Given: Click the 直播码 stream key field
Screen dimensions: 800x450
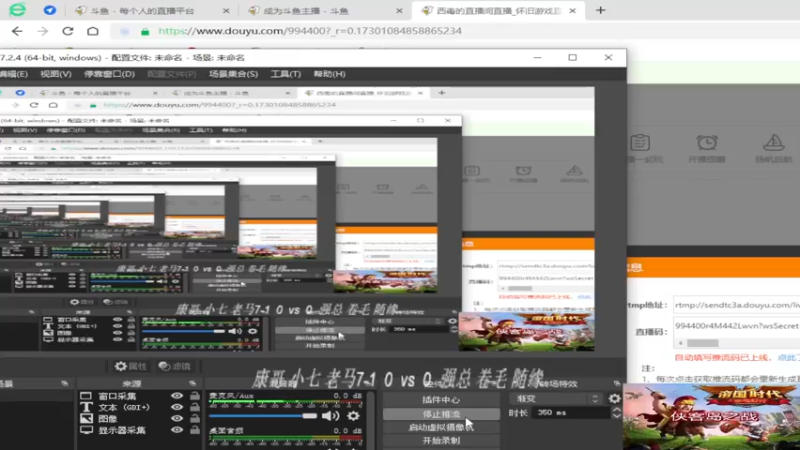Looking at the screenshot, I should tap(736, 326).
